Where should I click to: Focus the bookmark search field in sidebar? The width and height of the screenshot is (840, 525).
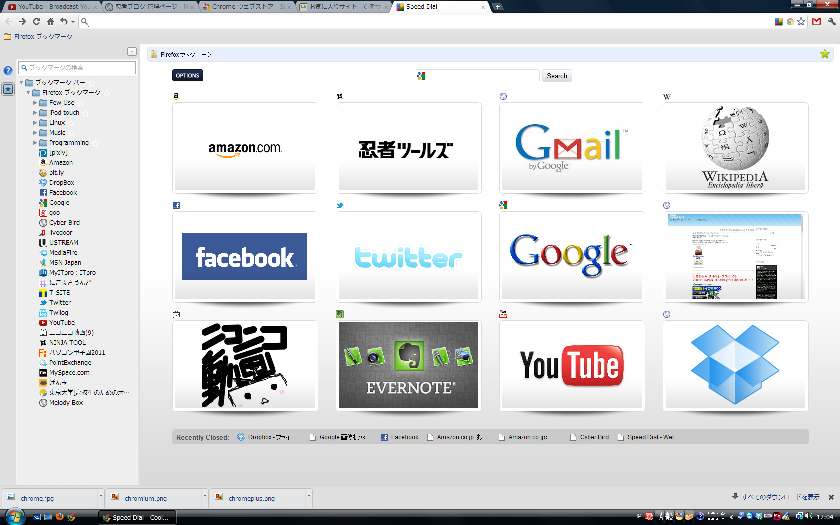[x=77, y=68]
